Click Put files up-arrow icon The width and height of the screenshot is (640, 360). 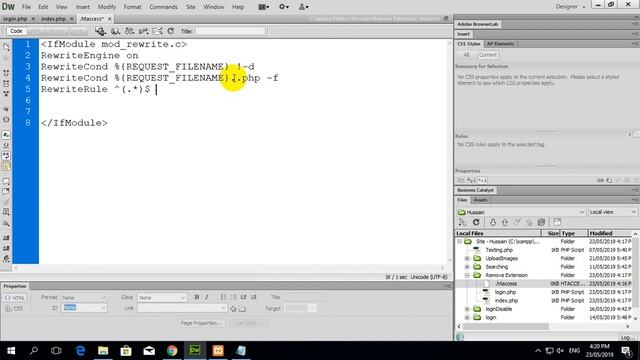point(505,222)
